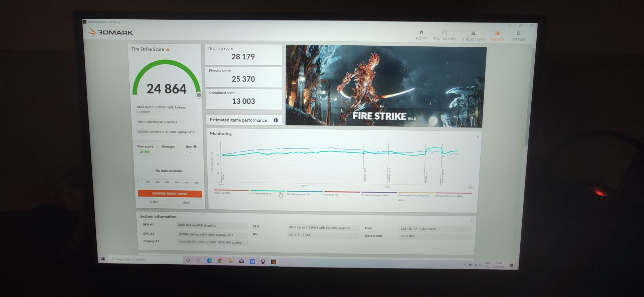Show Estimated game performance info icon
644x297 pixels.
tap(276, 120)
